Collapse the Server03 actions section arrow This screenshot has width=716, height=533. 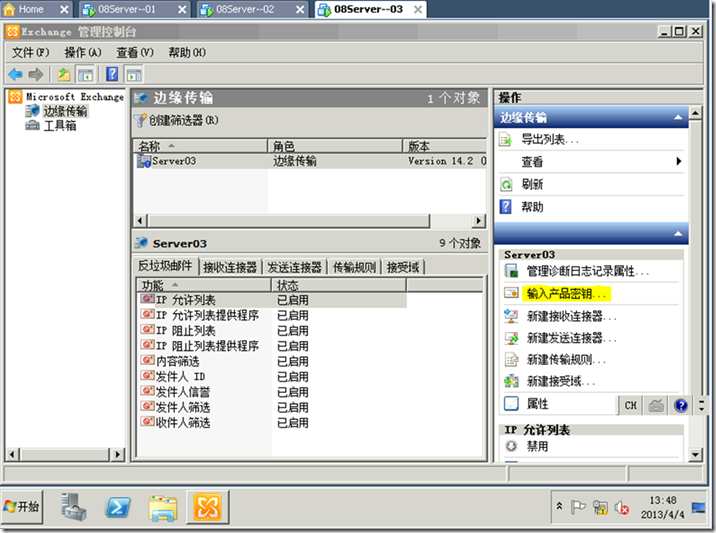[x=678, y=233]
